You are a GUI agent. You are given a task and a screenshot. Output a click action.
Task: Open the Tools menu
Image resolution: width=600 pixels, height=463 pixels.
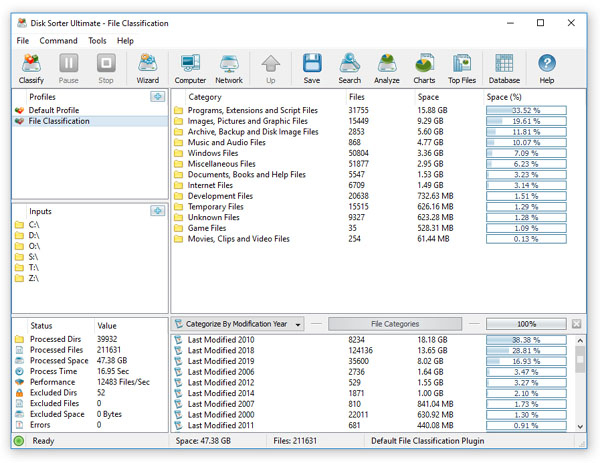tap(97, 41)
